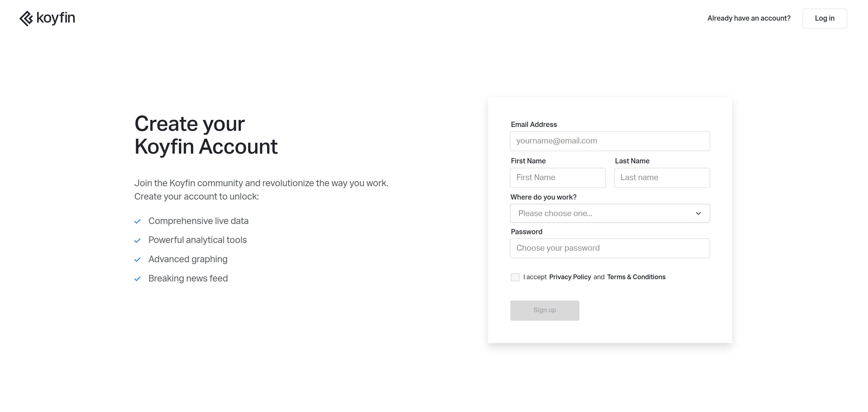
Task: Click the 'Breaking news feed' text
Action: (188, 278)
